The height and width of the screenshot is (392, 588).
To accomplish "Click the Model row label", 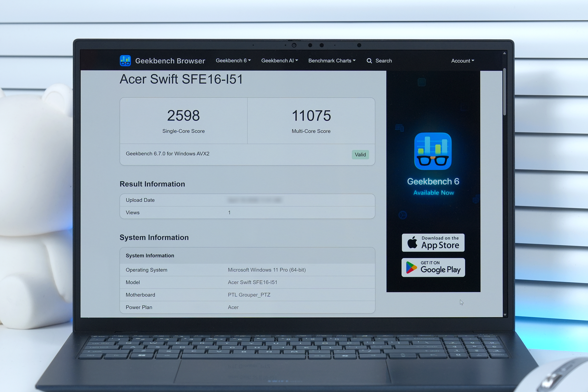I will pos(133,282).
